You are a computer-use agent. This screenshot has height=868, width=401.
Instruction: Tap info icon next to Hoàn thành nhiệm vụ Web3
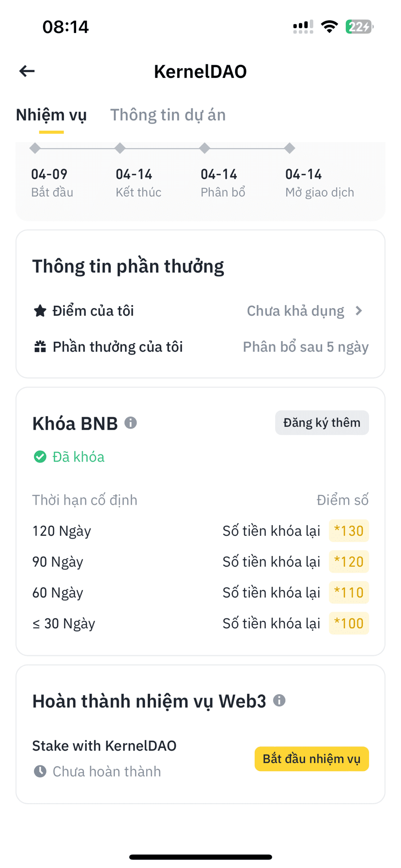click(x=279, y=700)
